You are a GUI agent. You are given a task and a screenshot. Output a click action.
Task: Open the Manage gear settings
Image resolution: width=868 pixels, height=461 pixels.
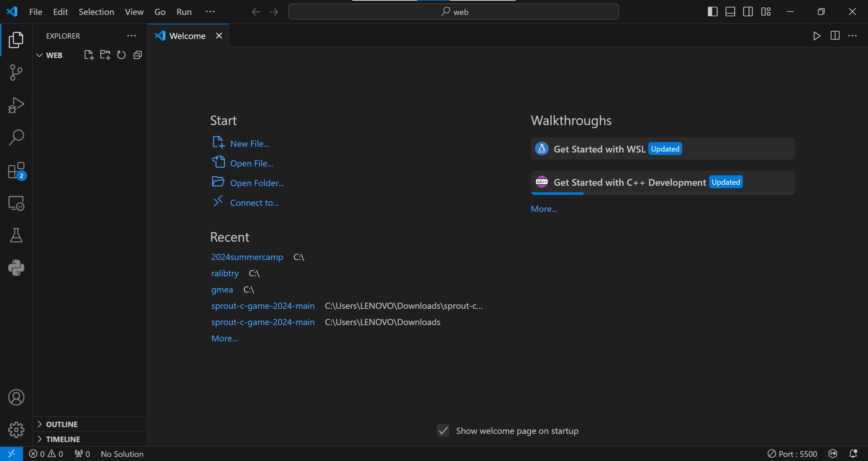pos(16,430)
